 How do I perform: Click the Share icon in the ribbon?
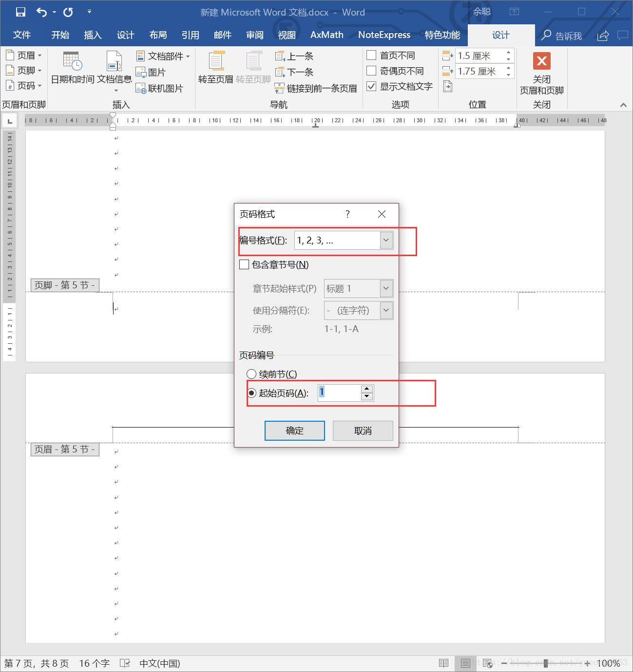603,36
